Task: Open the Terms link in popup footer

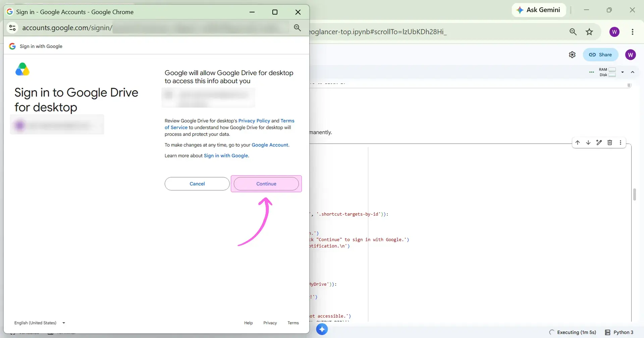Action: (293, 323)
